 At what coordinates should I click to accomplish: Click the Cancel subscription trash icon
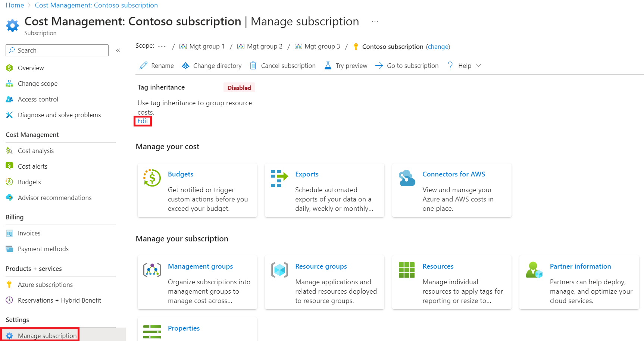253,66
